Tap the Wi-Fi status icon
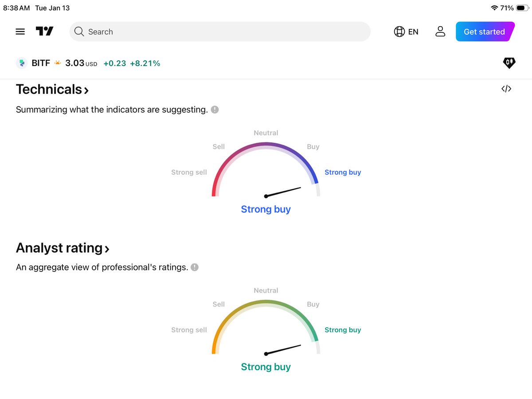Viewport: 532px width, 399px height. 494,8
